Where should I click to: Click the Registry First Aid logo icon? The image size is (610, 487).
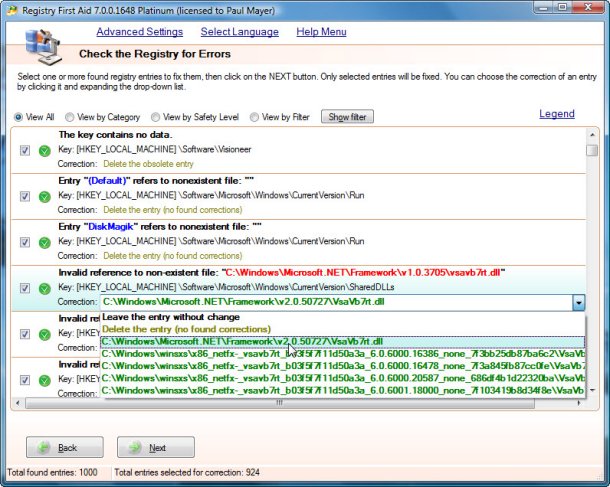pos(38,47)
